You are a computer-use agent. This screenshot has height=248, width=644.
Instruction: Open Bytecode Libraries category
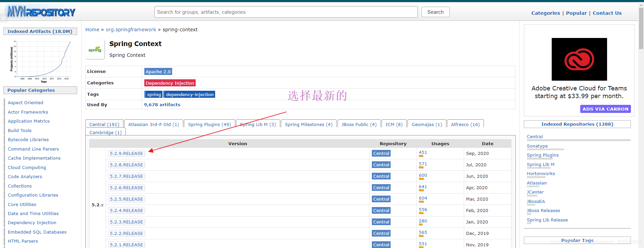pos(28,140)
